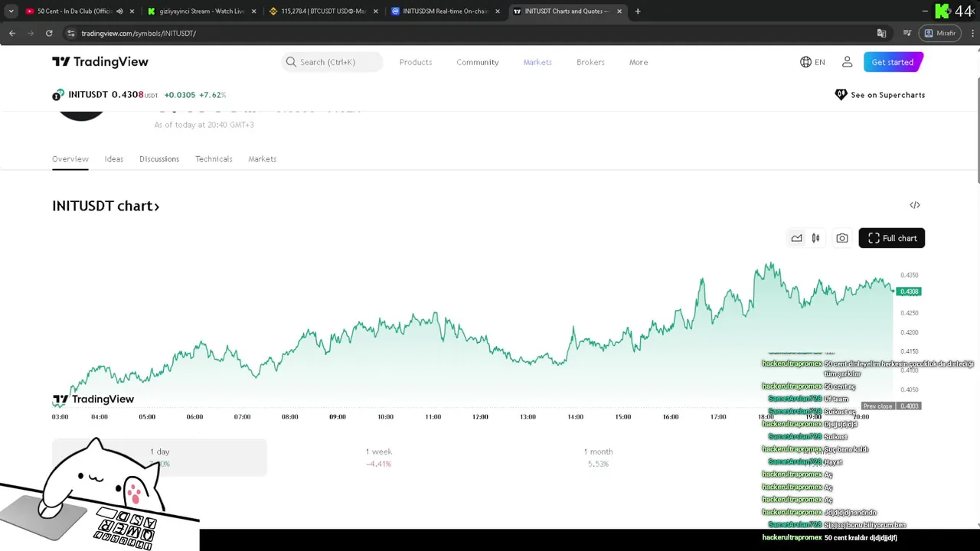Viewport: 980px width, 551px height.
Task: Open the tab search dropdown arrow
Action: point(11,11)
